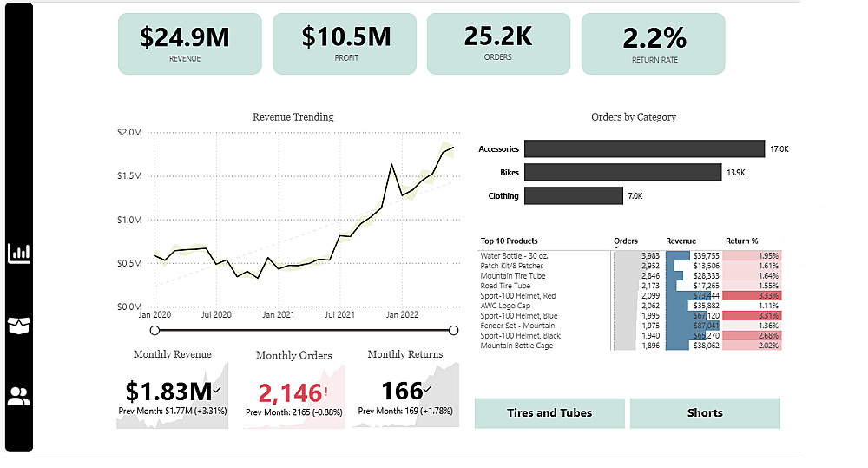Open the customers people page icon

click(x=19, y=397)
